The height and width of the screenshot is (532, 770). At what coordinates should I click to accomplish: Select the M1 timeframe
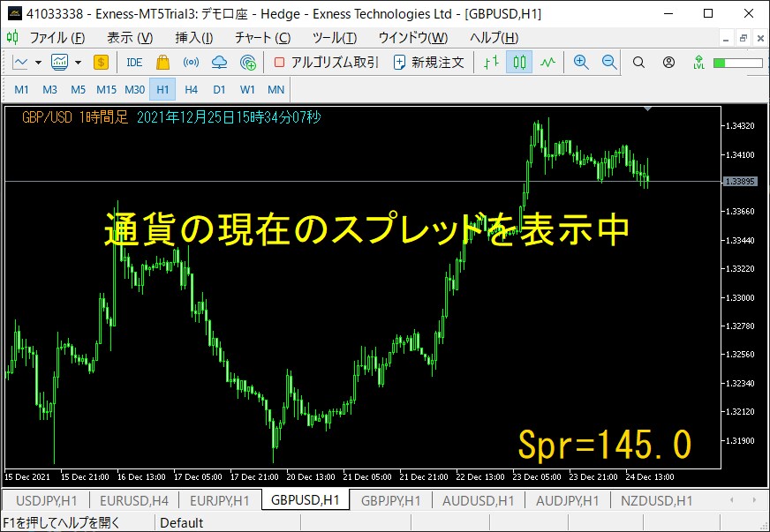21,89
